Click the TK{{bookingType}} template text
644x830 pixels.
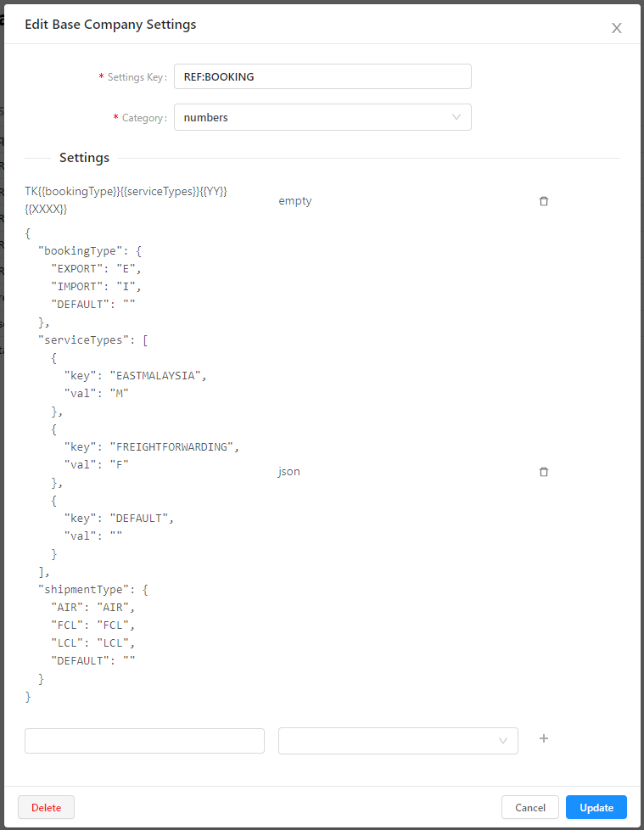tap(126, 200)
